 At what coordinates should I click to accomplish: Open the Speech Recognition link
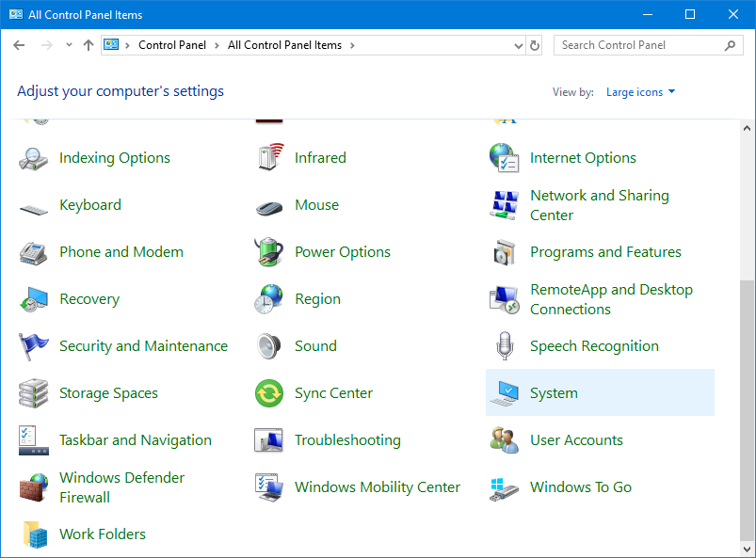coord(594,346)
